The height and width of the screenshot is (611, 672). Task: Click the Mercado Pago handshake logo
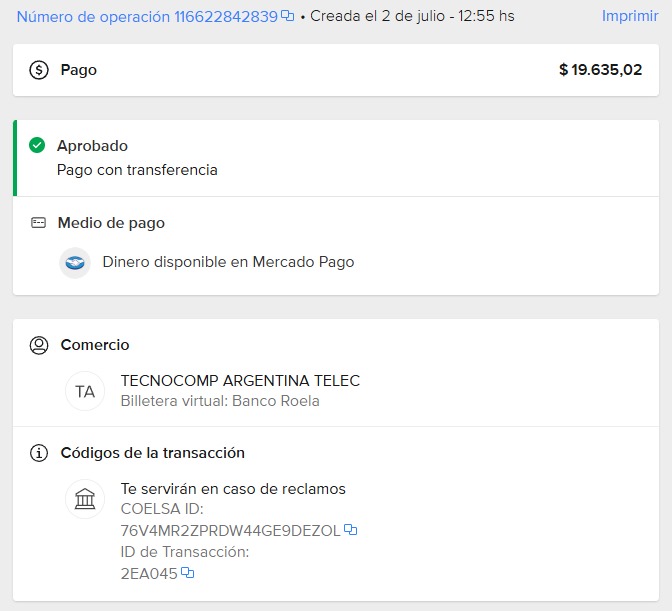tap(75, 263)
